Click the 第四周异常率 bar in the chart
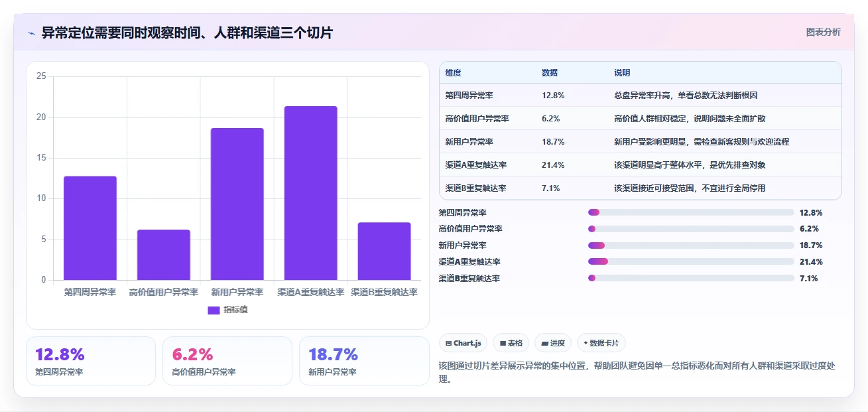 point(90,228)
